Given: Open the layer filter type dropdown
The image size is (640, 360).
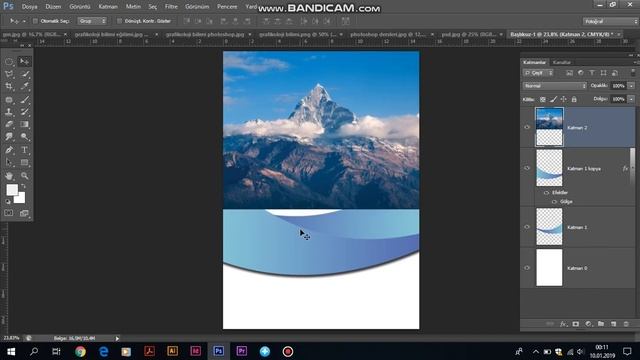Looking at the screenshot, I should (x=538, y=73).
